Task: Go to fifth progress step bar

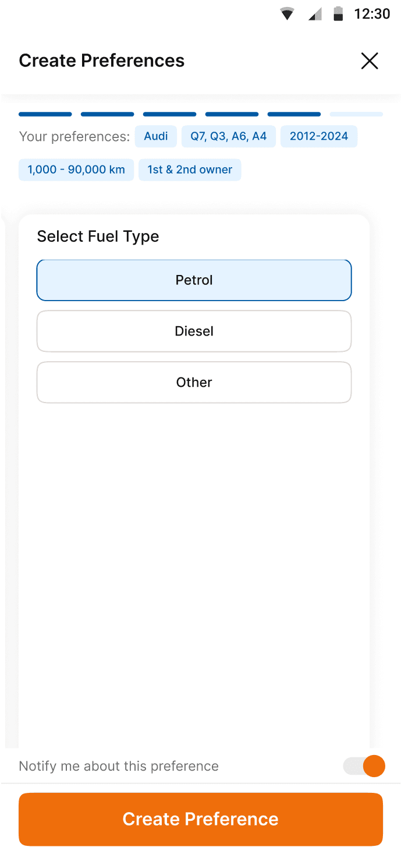Action: coord(294,114)
